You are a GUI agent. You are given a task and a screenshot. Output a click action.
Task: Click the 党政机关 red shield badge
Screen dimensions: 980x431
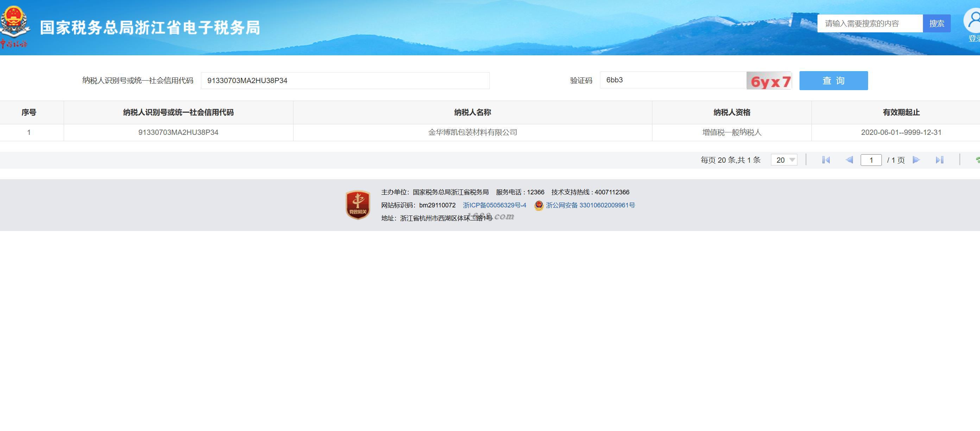[x=358, y=205]
